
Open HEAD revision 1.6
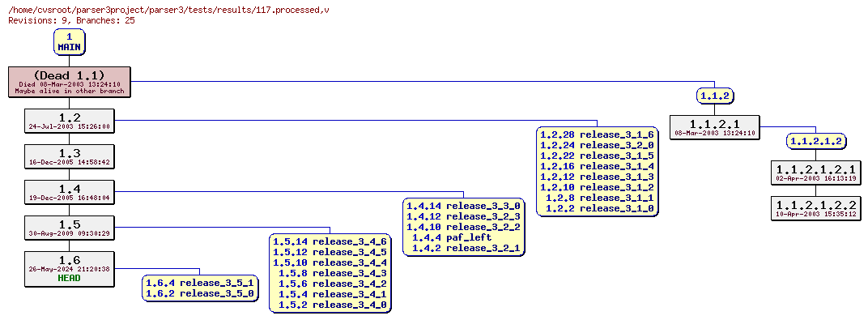[x=69, y=268]
